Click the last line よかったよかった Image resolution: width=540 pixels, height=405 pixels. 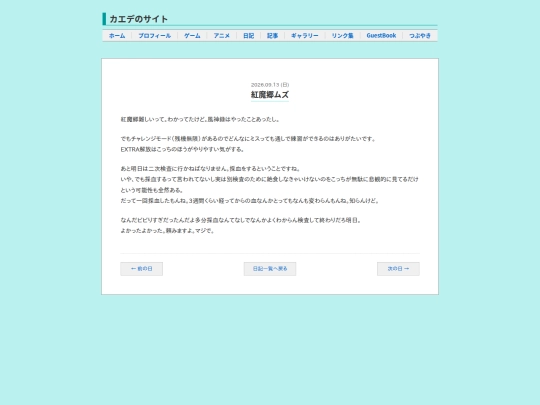tap(168, 231)
